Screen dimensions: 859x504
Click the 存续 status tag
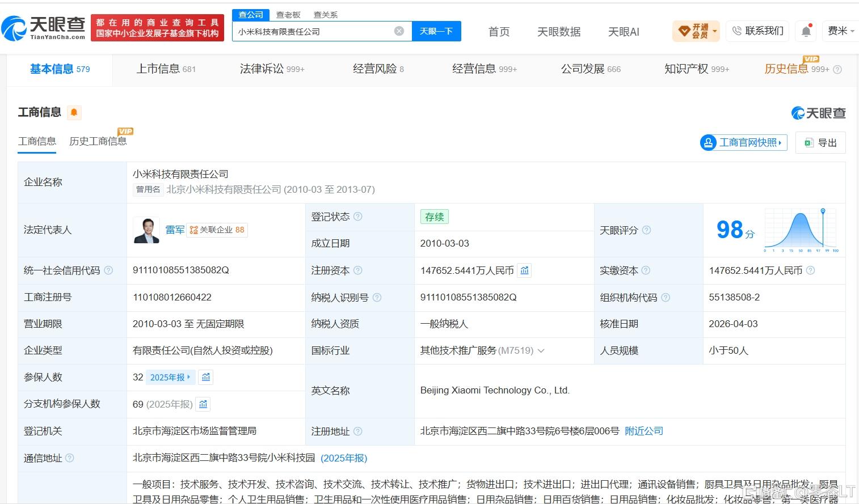[435, 217]
